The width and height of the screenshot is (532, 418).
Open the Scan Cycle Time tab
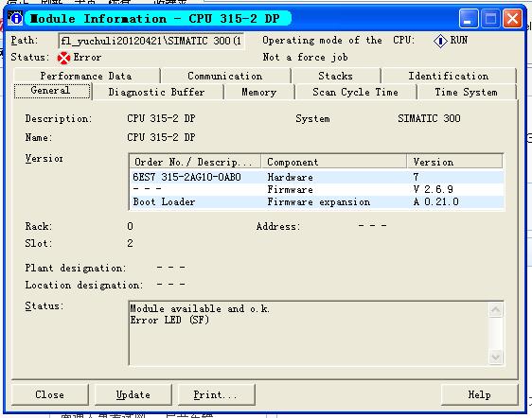click(355, 93)
